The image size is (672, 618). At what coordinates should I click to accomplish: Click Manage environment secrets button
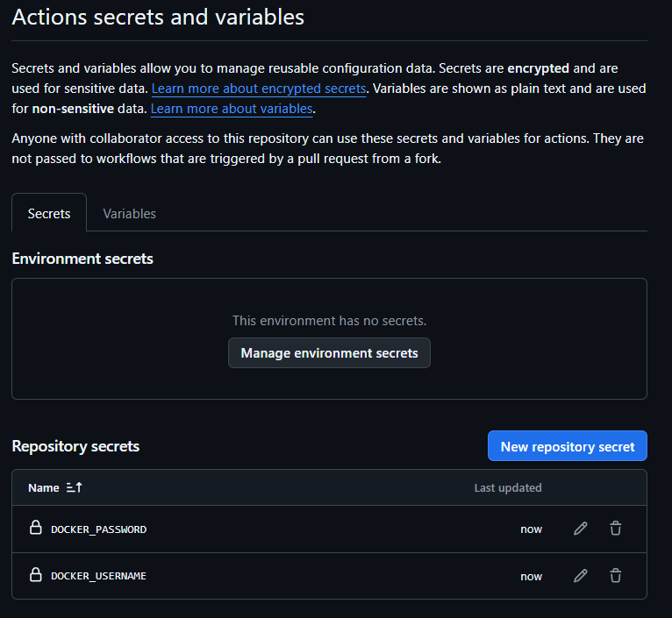pos(329,353)
